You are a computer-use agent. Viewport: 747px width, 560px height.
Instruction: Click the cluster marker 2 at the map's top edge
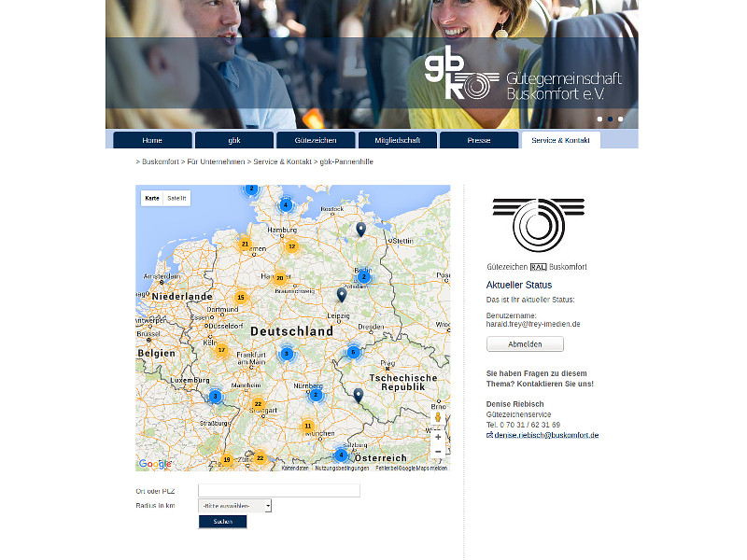251,189
